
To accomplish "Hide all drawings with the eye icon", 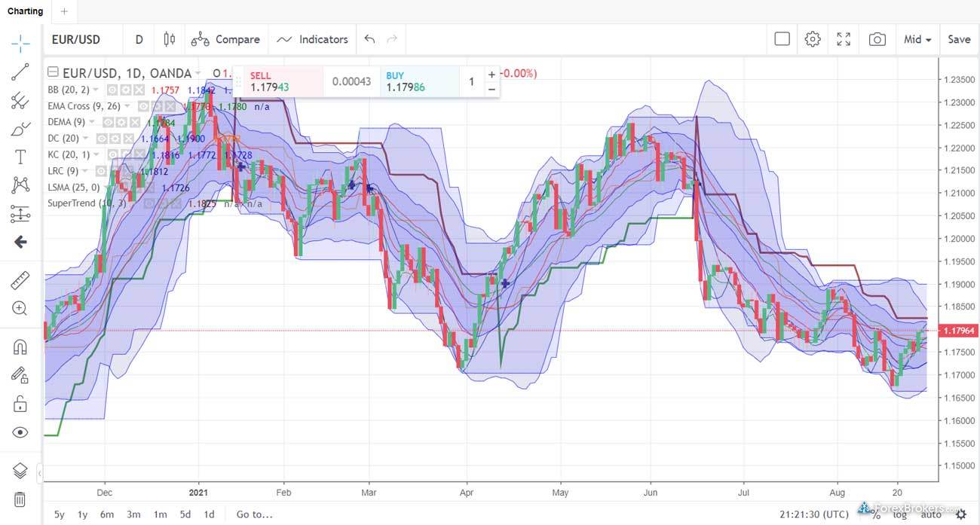I will pos(20,432).
